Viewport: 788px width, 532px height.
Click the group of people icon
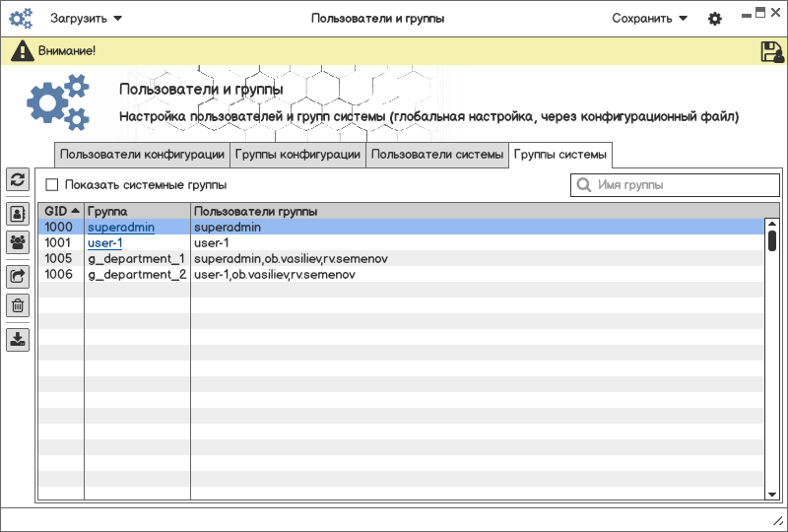click(18, 241)
